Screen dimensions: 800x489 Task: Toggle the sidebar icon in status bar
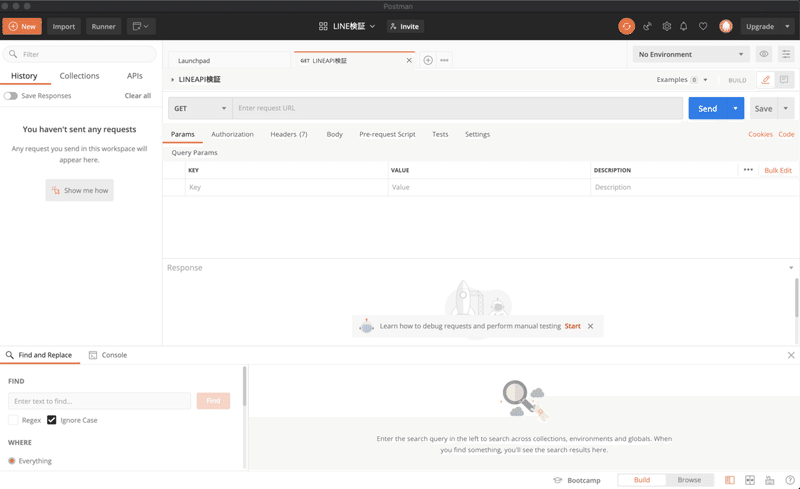coord(730,480)
